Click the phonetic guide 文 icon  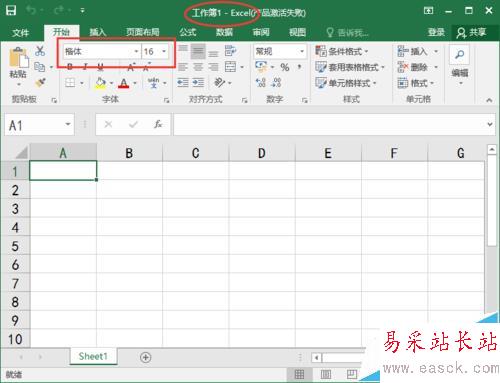(x=153, y=82)
